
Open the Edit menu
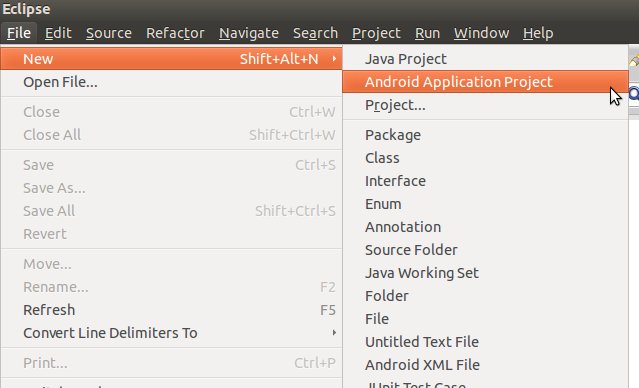click(x=58, y=33)
